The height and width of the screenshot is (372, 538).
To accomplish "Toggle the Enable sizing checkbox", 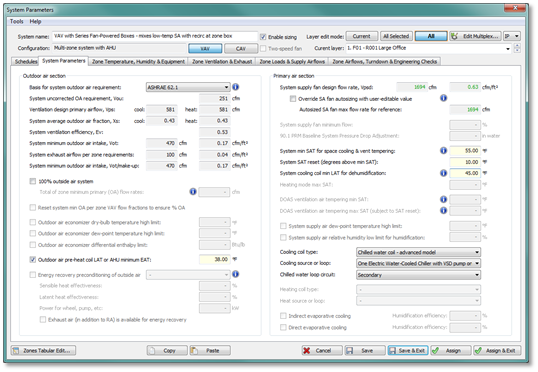I will pos(263,37).
